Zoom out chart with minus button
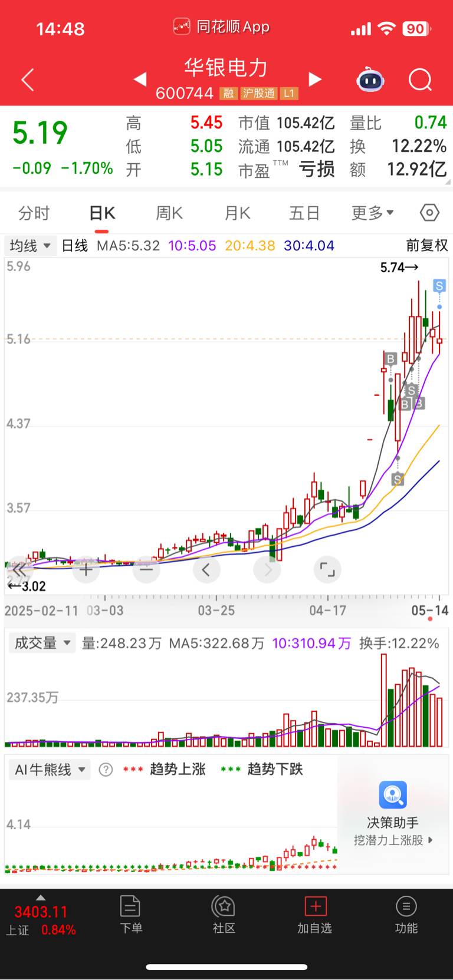The image size is (453, 980). click(146, 569)
